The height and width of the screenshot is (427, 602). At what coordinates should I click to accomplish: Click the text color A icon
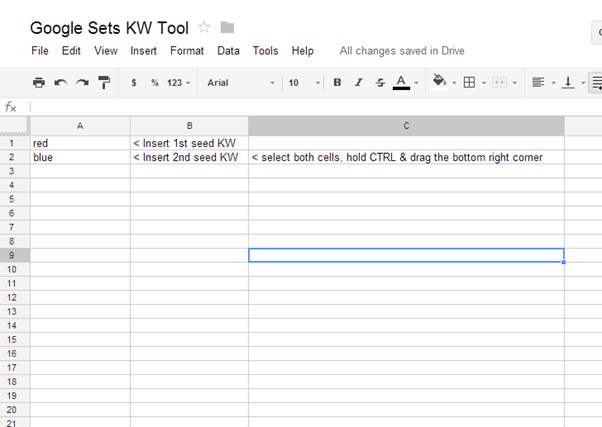401,83
